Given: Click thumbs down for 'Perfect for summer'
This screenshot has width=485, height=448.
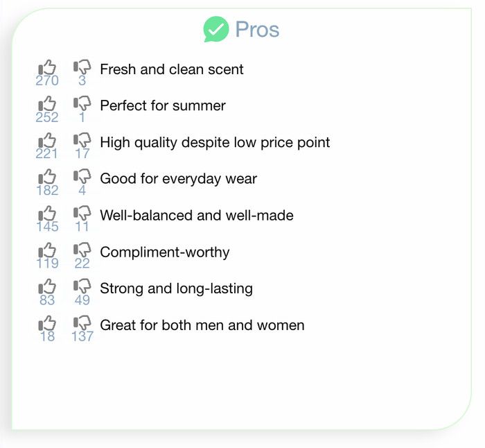Looking at the screenshot, I should tap(82, 103).
